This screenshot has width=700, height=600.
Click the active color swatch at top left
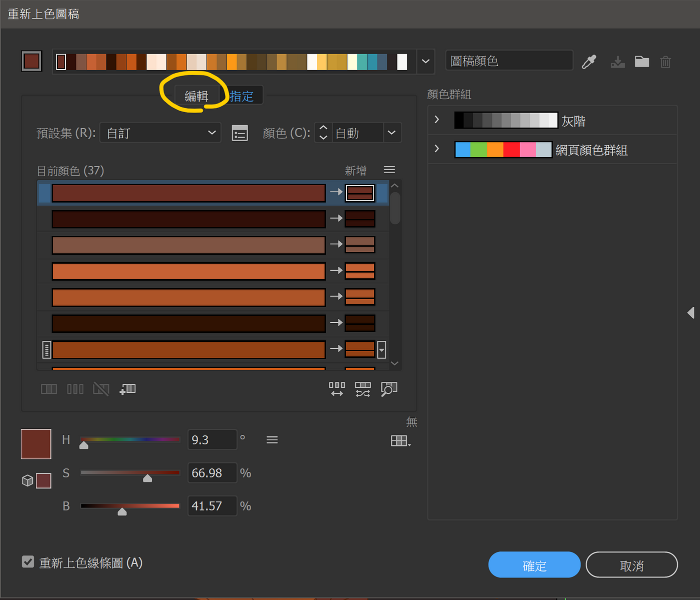click(x=31, y=62)
